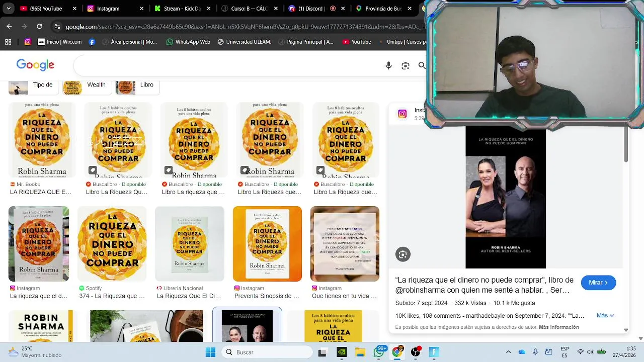The height and width of the screenshot is (362, 644).
Task: Switch to the Discord tab
Action: [316, 9]
